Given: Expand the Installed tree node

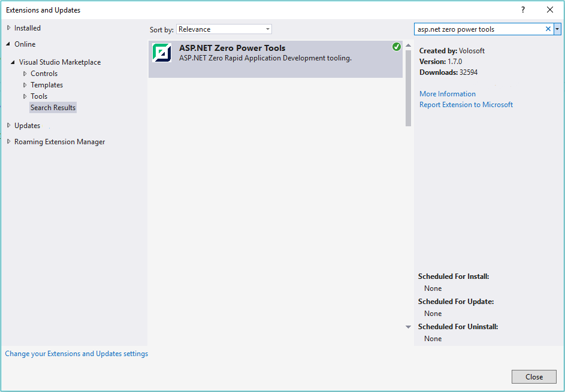Looking at the screenshot, I should pyautogui.click(x=8, y=28).
